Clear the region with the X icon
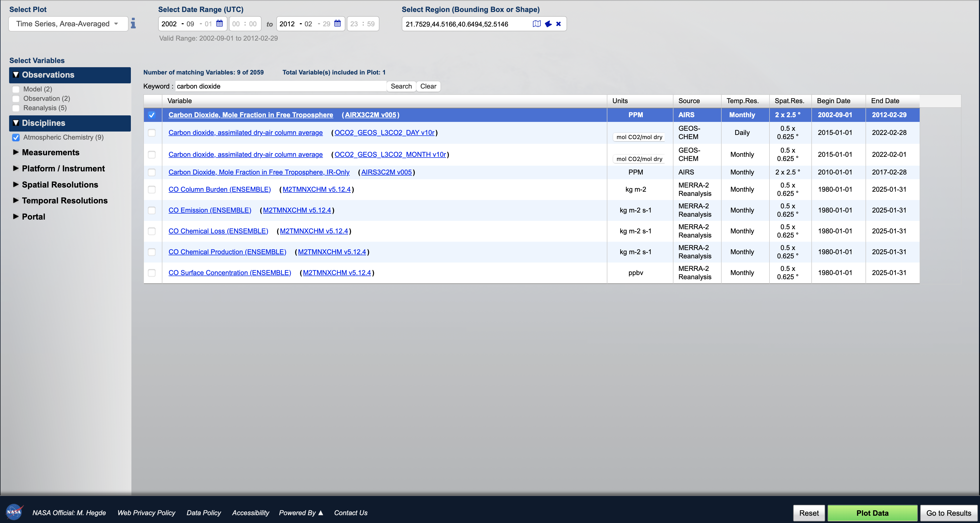 pyautogui.click(x=558, y=24)
